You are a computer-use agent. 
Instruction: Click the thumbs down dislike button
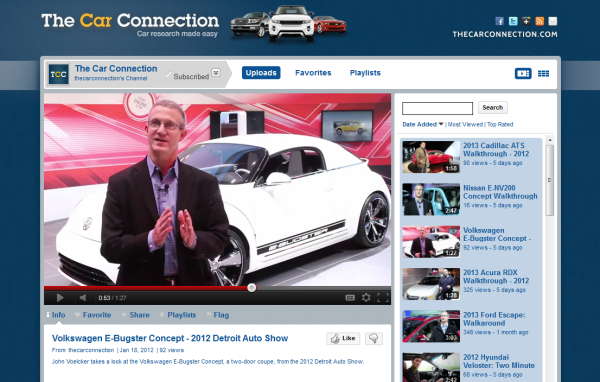(374, 338)
